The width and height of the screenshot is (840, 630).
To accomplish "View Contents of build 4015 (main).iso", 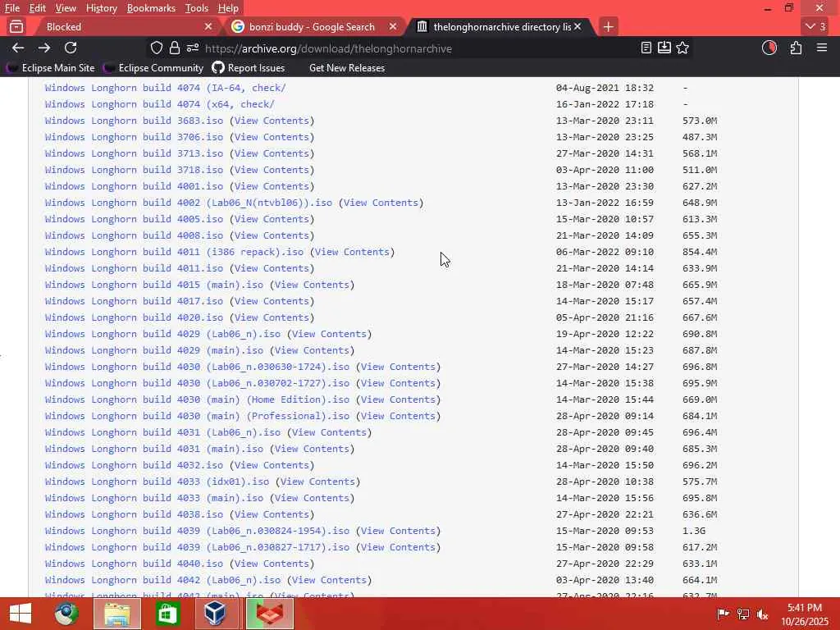I will coord(312,285).
